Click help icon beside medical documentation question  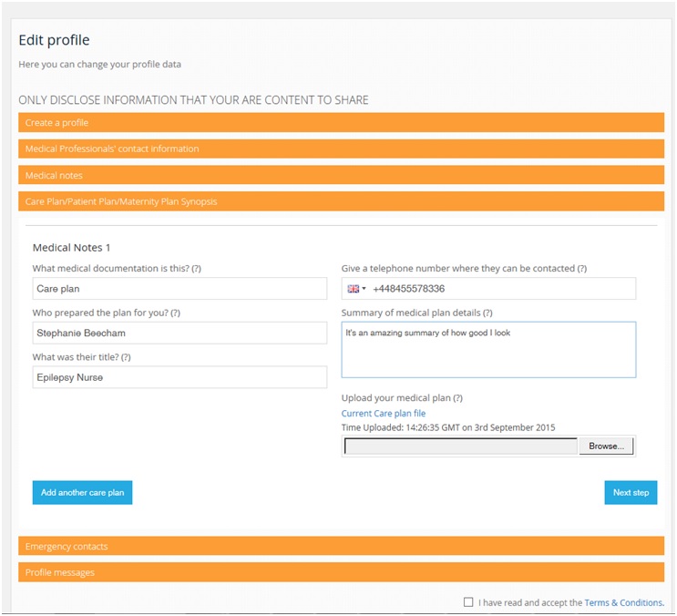coord(196,269)
